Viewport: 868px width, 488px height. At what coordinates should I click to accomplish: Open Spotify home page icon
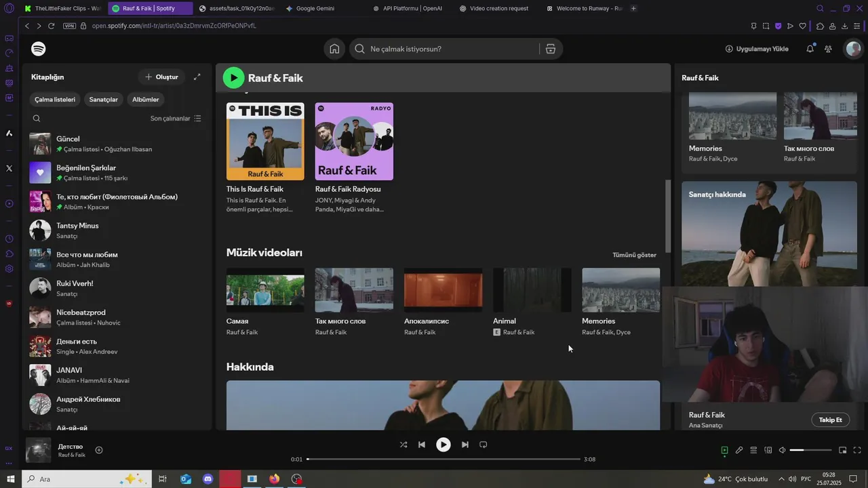tap(334, 49)
